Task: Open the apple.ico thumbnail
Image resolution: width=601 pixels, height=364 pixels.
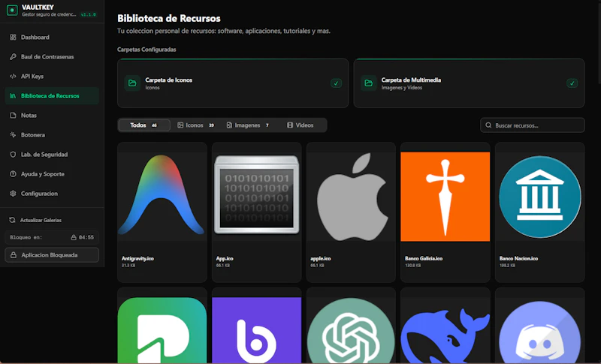Action: click(x=351, y=195)
